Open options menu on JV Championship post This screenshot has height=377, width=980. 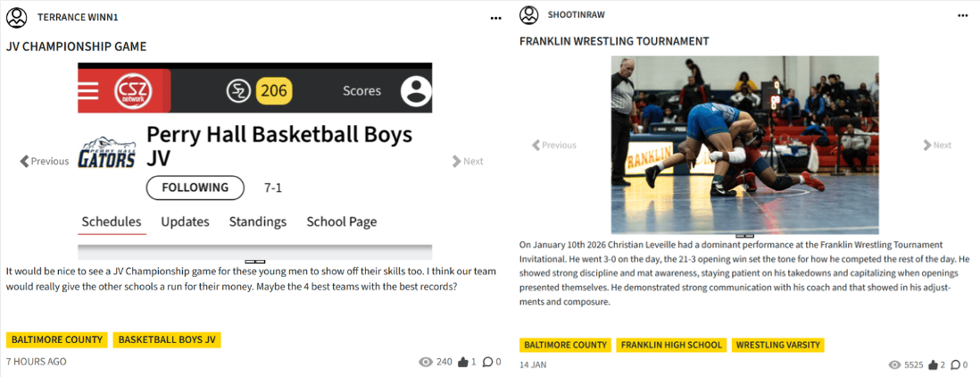pos(495,17)
